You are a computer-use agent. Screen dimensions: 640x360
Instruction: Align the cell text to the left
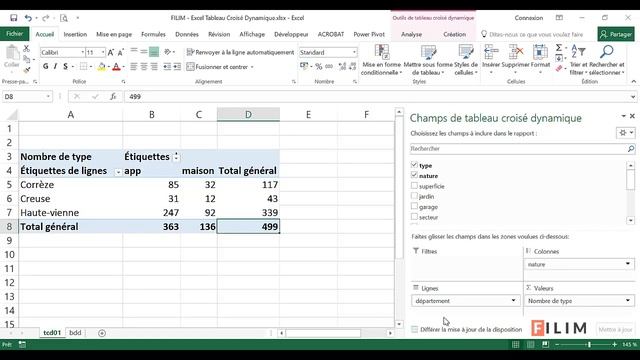tap(134, 67)
